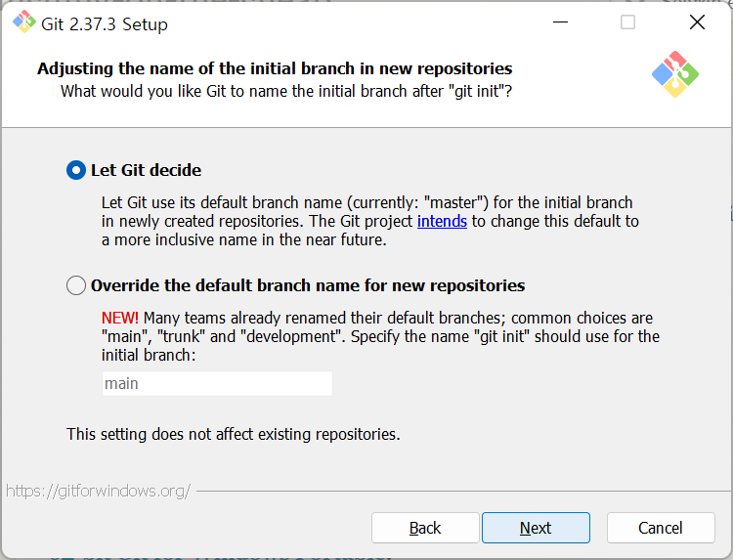Screen dimensions: 733x560
Task: Open the gitforwindows.org link at bottom
Action: click(x=99, y=491)
